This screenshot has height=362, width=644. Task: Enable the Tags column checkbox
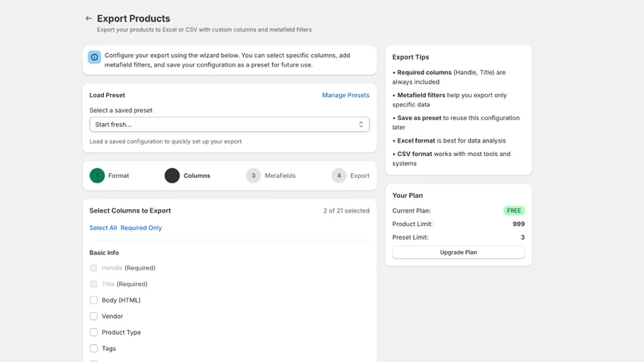pyautogui.click(x=93, y=348)
